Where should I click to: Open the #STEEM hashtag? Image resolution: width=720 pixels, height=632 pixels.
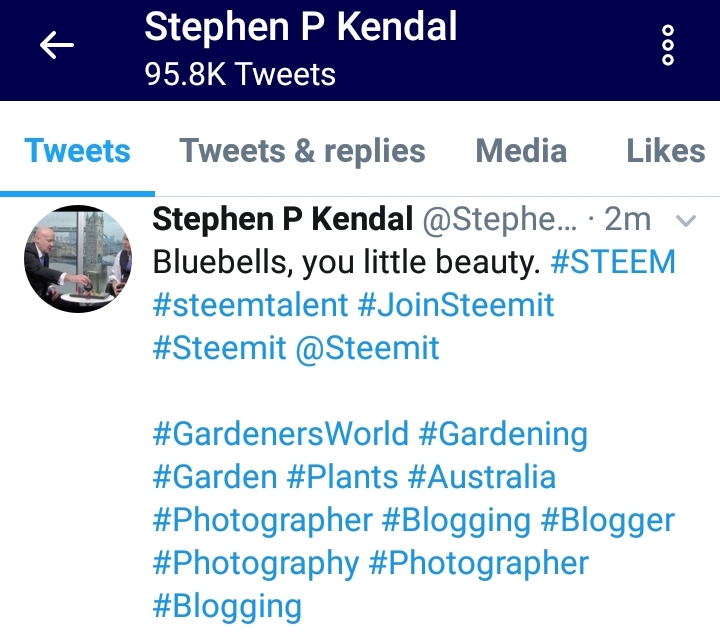pyautogui.click(x=613, y=262)
